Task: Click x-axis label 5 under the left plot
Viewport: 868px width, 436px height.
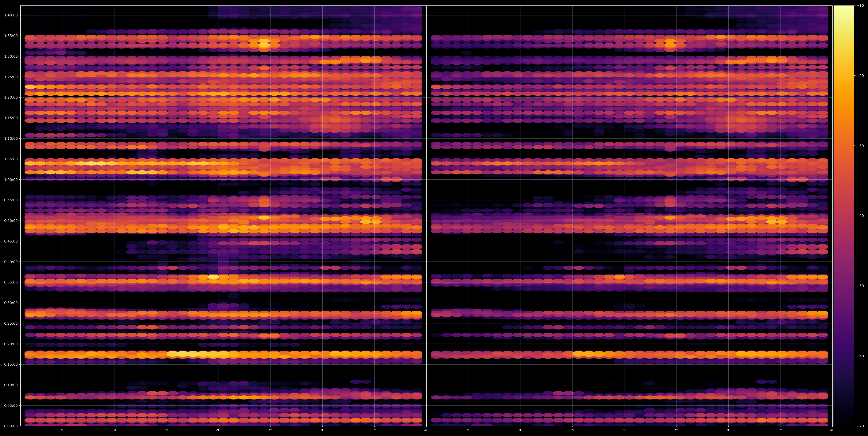Action: click(x=62, y=430)
